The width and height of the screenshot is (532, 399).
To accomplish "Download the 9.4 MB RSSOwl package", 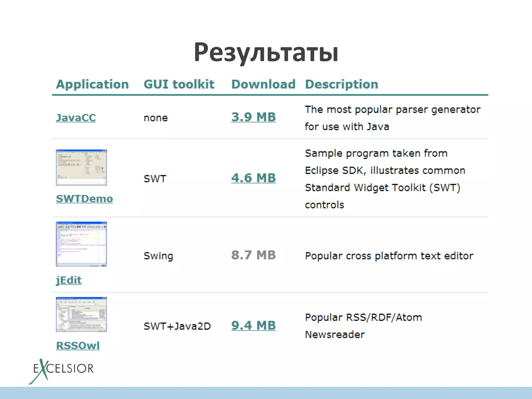I will [x=254, y=325].
